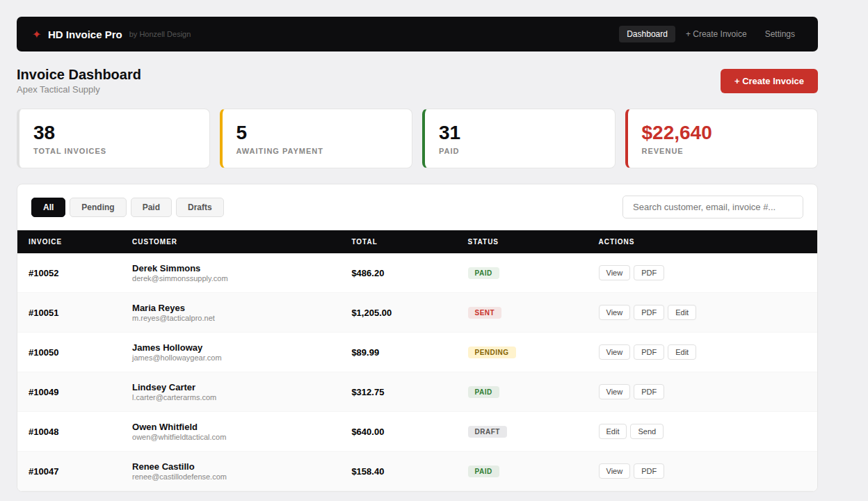Click invoice number #10047
The width and height of the screenshot is (868, 501).
(44, 471)
